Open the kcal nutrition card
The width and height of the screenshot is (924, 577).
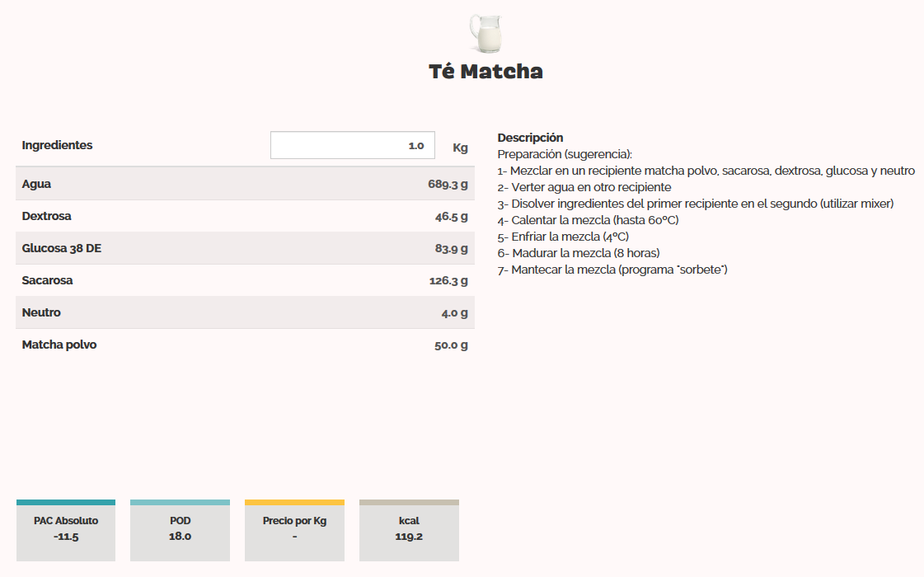point(409,530)
